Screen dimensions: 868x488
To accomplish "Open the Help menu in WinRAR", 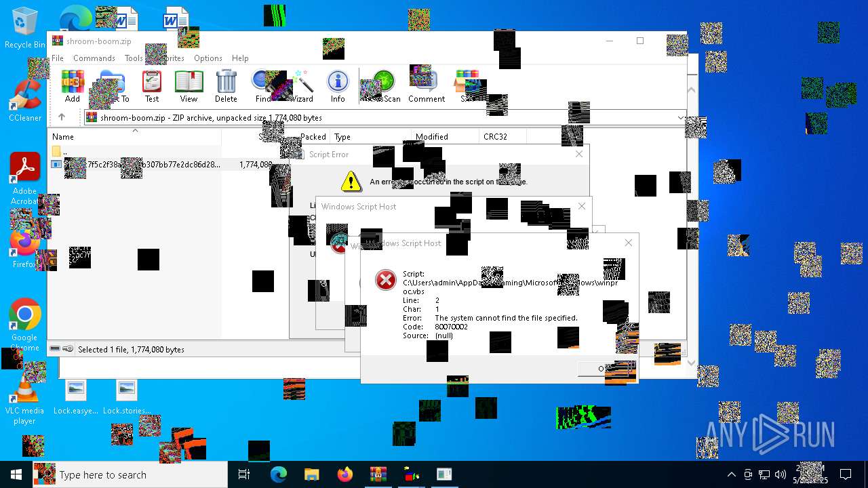I will coord(240,58).
